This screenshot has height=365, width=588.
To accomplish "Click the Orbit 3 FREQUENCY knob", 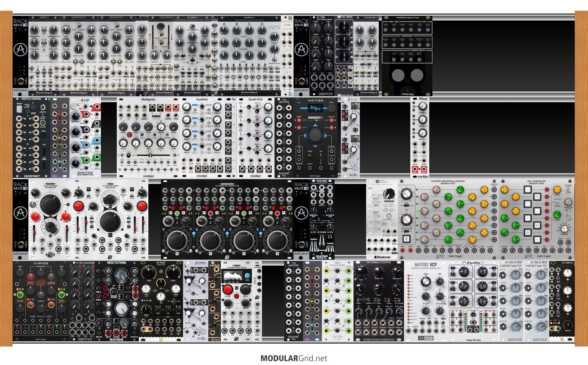I will [x=35, y=31].
